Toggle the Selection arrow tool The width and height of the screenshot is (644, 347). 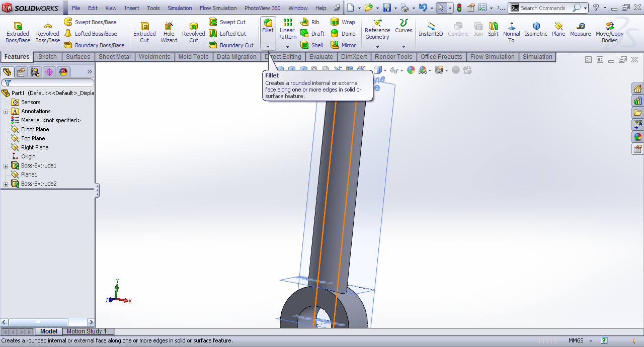[x=441, y=8]
